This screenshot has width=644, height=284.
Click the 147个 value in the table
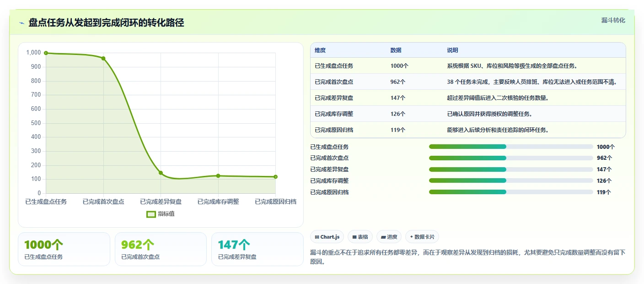click(398, 98)
